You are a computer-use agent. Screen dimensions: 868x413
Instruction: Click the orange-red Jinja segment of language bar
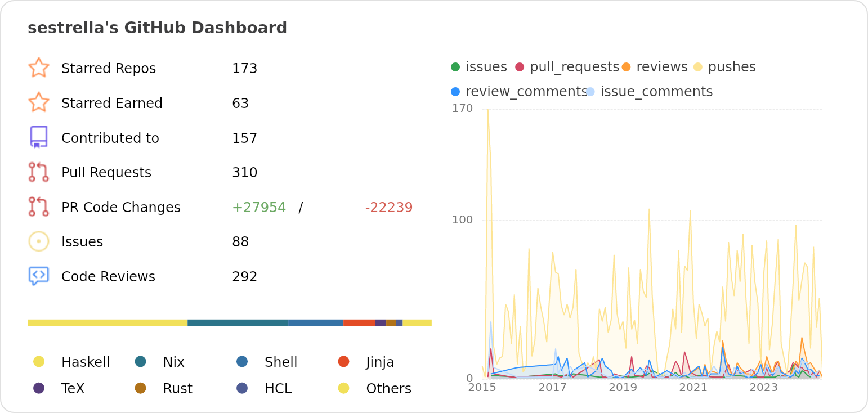359,323
